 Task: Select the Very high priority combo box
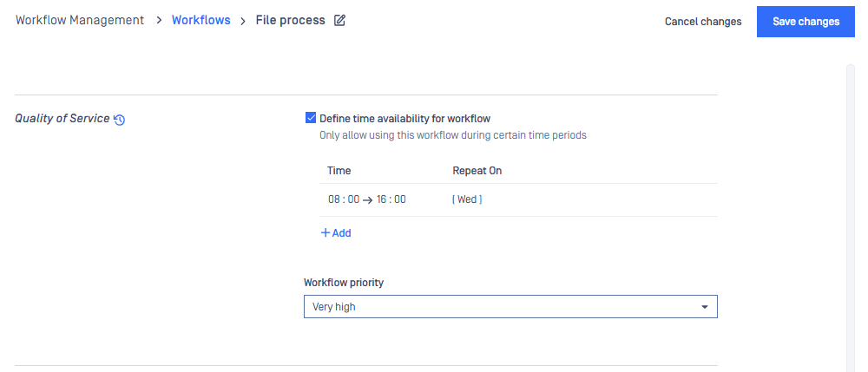click(510, 307)
